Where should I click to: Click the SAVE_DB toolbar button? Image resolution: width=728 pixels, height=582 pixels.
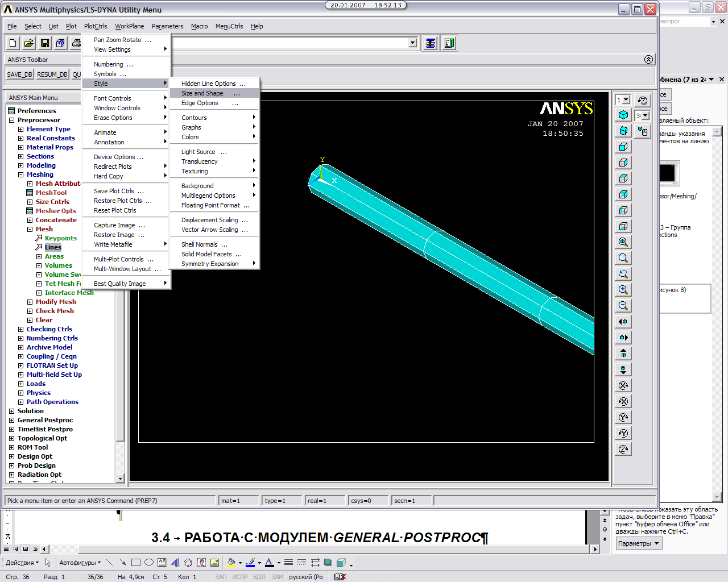pyautogui.click(x=19, y=74)
